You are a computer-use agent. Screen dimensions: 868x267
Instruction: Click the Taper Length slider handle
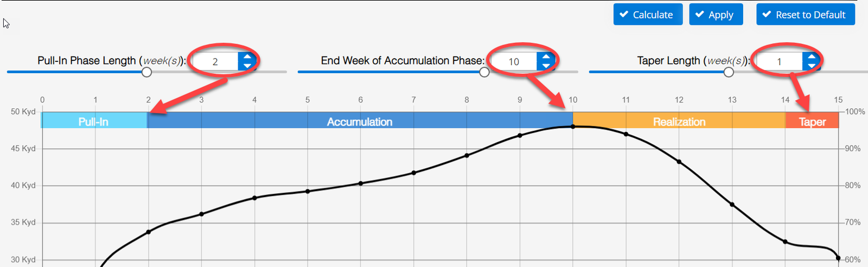[x=729, y=72]
